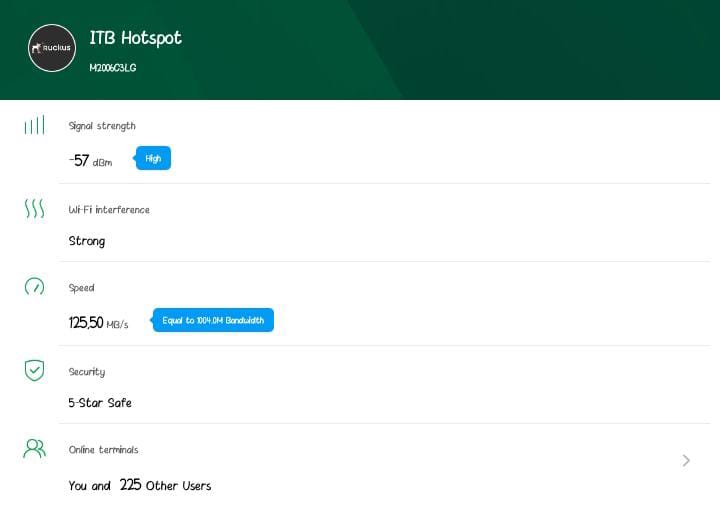Click the 5-Star Safe security rating

(99, 403)
